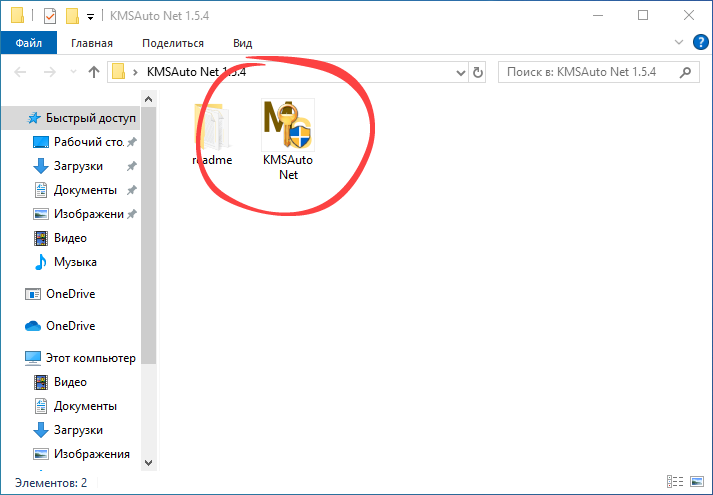Viewport: 713px width, 495px height.
Task: Click the Back navigation arrow
Action: (x=22, y=72)
